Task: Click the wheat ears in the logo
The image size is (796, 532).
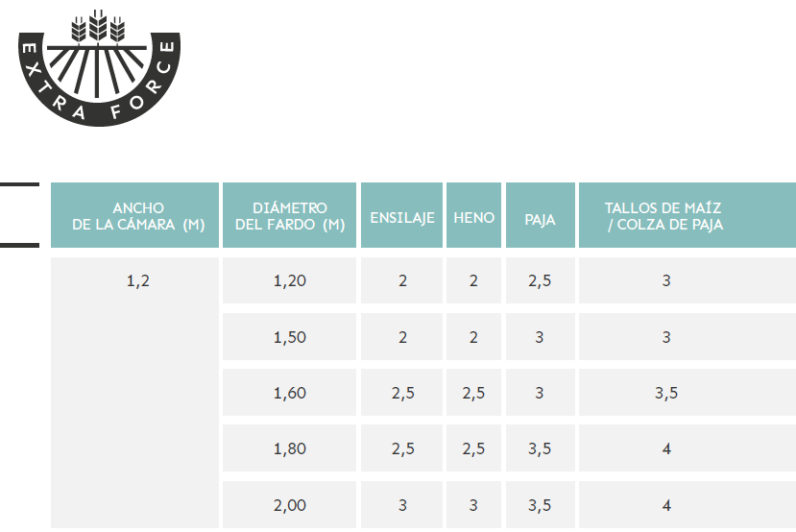Action: pos(98,25)
